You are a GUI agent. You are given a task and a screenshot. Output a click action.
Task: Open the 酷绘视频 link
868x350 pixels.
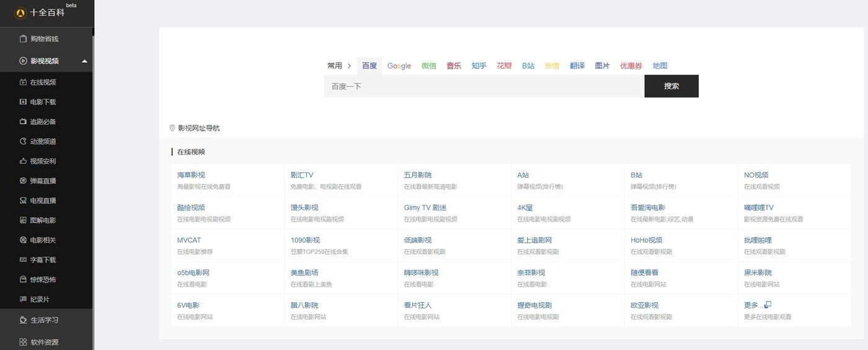coord(191,207)
